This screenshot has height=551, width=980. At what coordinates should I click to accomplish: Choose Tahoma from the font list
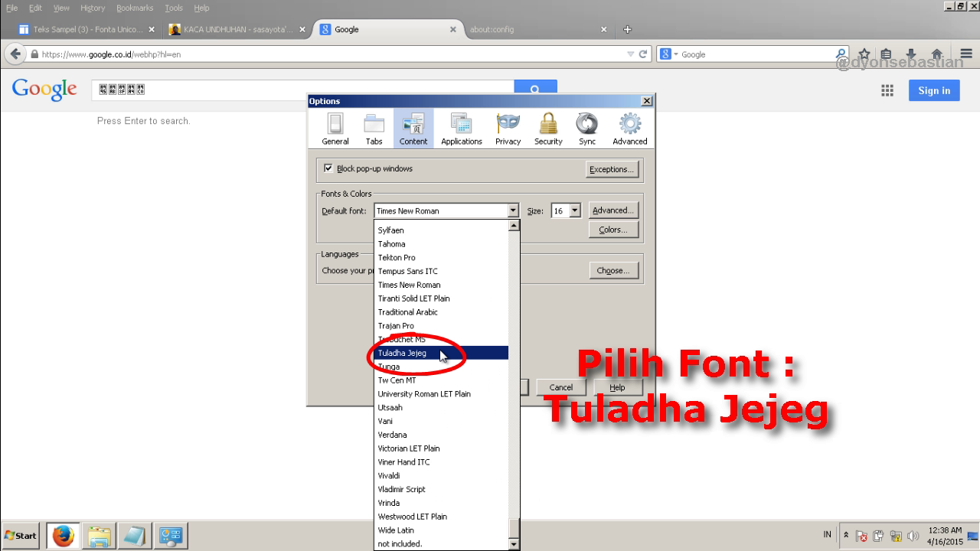coord(441,244)
